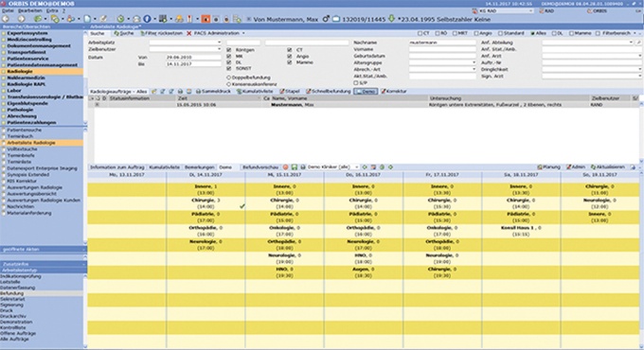Click the red stop circle near Befundvorschau
This screenshot has width=644, height=350.
tap(285, 167)
